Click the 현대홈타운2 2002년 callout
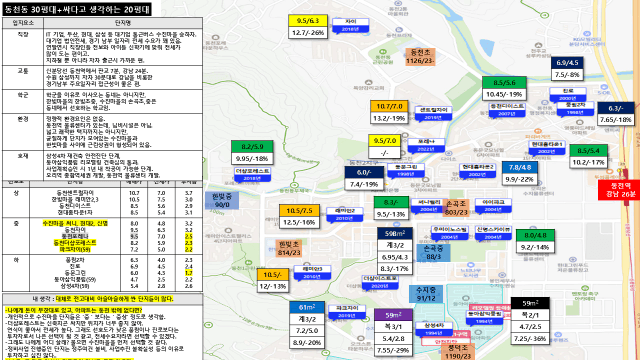The height and width of the screenshot is (360, 640). click(477, 171)
